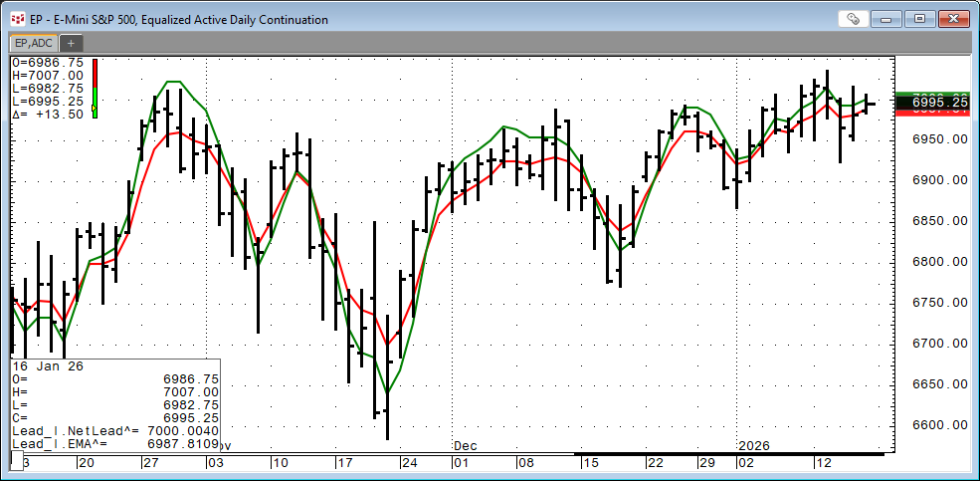Viewport: 980px width, 482px height.
Task: Click the 2026 label on time axis
Action: click(x=755, y=445)
